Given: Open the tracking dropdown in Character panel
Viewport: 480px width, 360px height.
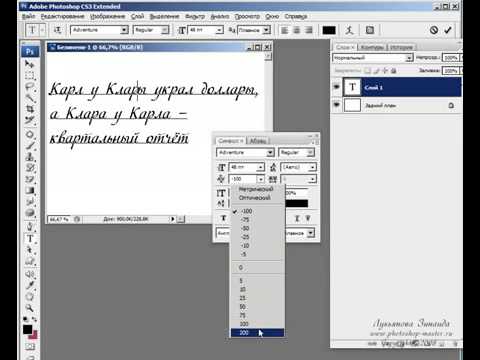Looking at the screenshot, I should (312, 179).
